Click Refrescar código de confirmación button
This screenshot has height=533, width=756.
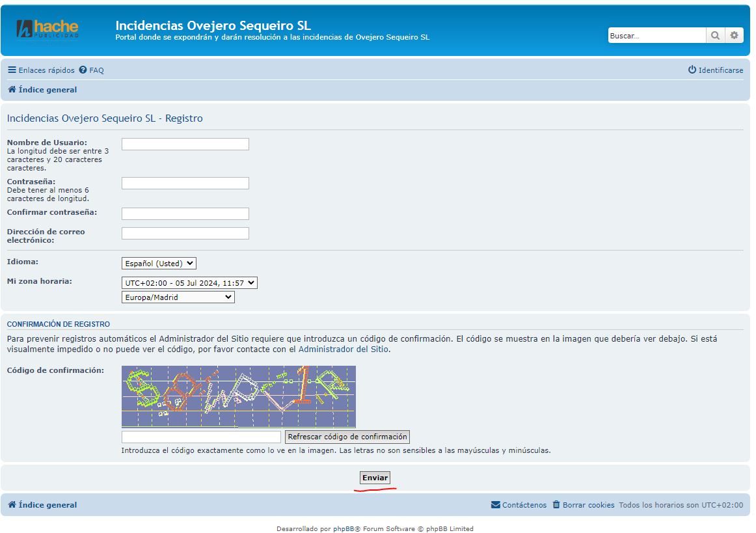(347, 437)
